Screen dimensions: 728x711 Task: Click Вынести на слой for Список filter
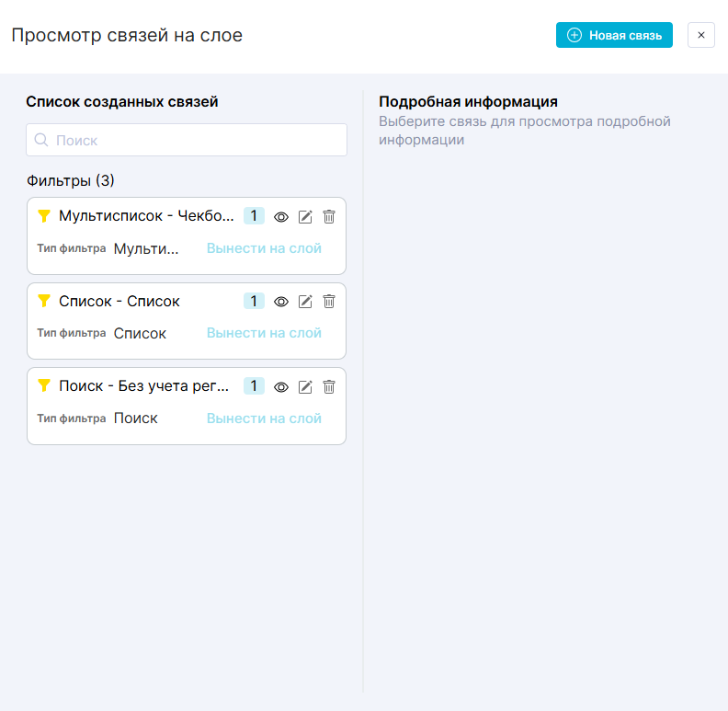pos(264,333)
